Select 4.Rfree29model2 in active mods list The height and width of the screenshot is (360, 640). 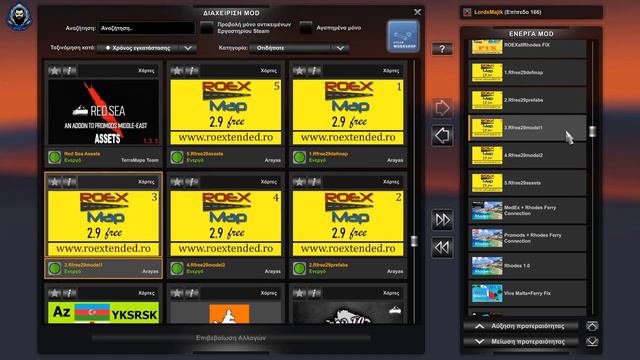tap(527, 155)
